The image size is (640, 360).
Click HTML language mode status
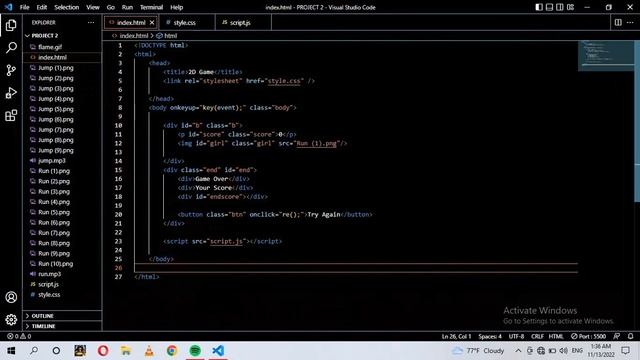tap(556, 336)
